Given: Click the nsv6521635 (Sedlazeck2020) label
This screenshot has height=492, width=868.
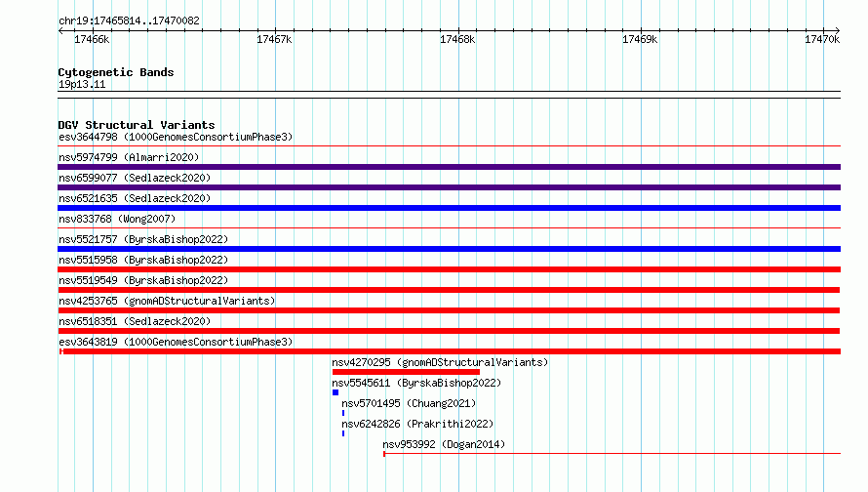Looking at the screenshot, I should [135, 198].
